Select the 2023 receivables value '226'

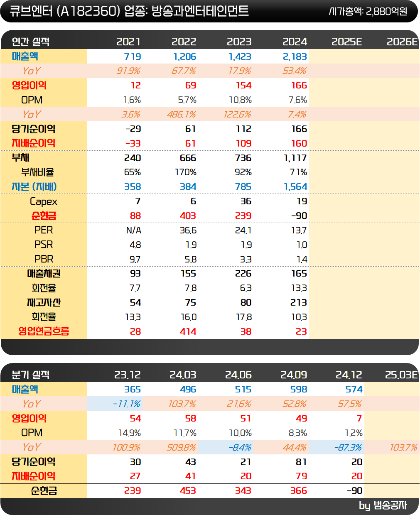pos(243,274)
